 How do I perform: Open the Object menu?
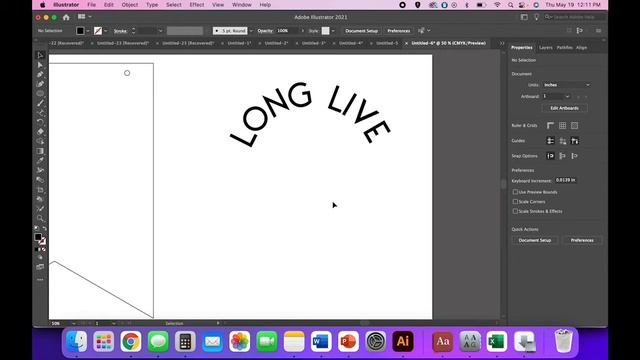click(x=130, y=5)
